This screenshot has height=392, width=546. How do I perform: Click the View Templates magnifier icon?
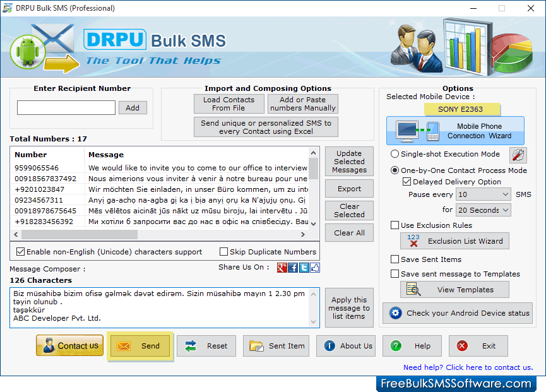413,290
